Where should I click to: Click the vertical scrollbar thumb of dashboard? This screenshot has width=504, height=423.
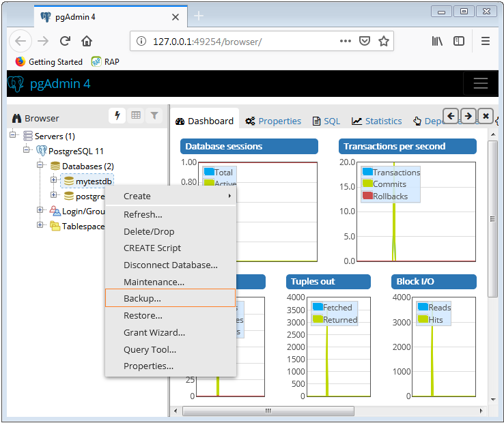(492, 219)
